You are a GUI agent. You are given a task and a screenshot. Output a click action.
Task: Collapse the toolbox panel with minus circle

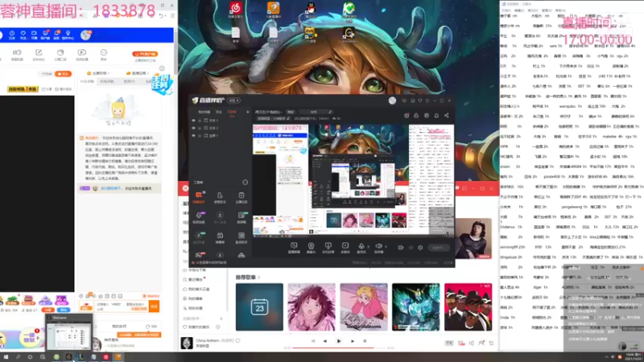coord(246,183)
